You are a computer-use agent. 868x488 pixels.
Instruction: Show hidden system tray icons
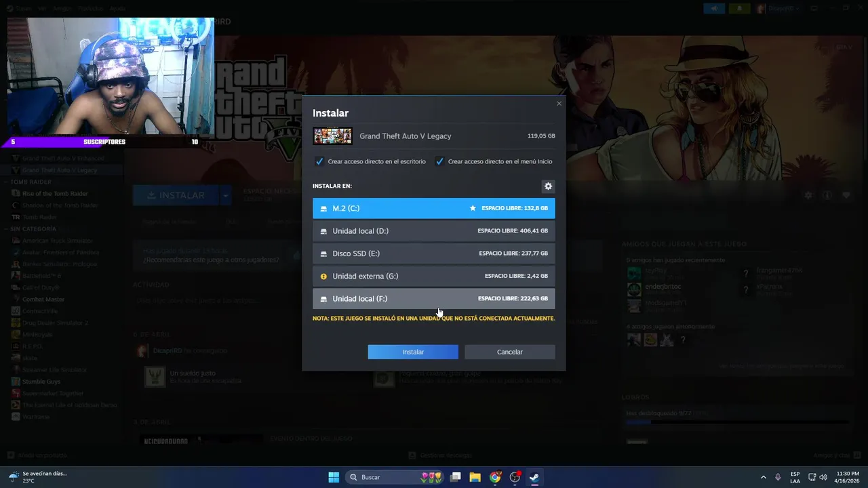pos(763,477)
